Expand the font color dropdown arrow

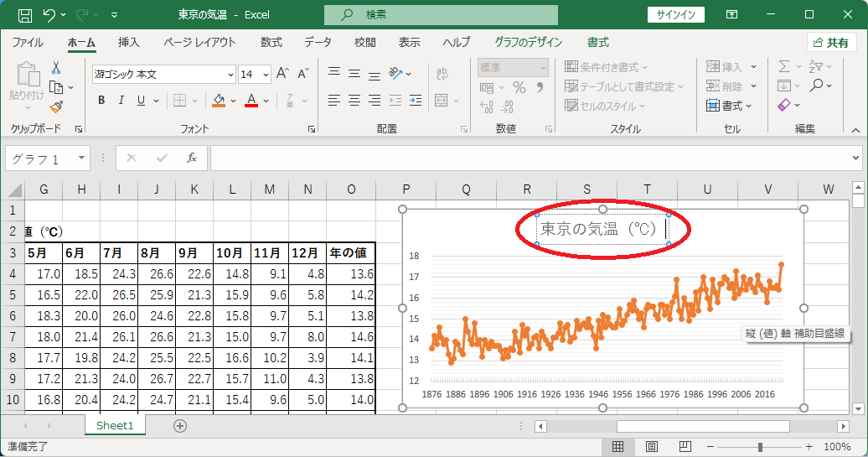(266, 101)
